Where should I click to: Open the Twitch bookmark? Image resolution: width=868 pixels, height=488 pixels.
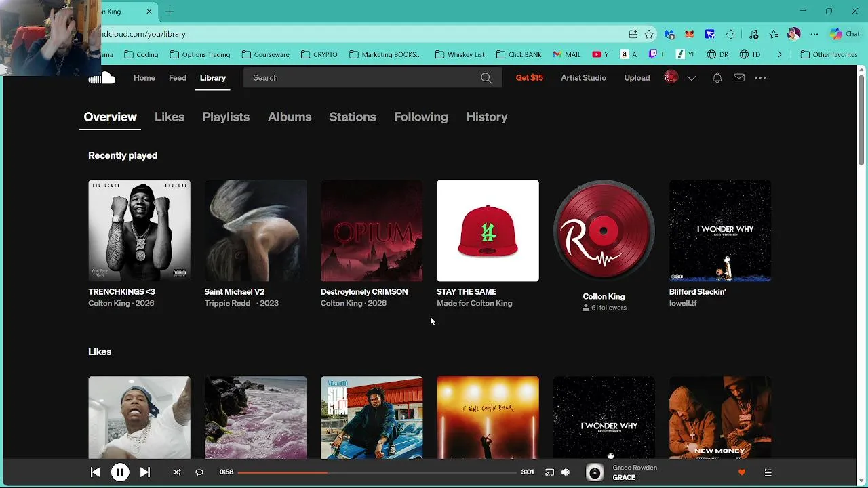tap(657, 54)
